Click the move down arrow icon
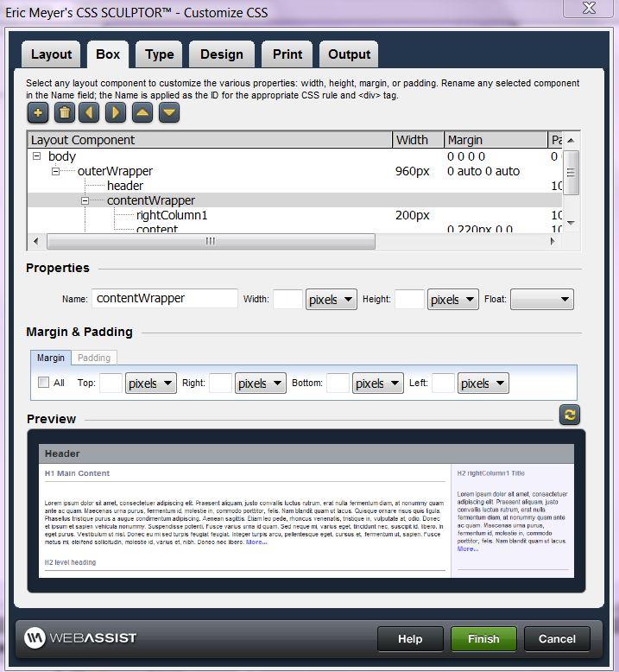This screenshot has width=619, height=672. [169, 112]
